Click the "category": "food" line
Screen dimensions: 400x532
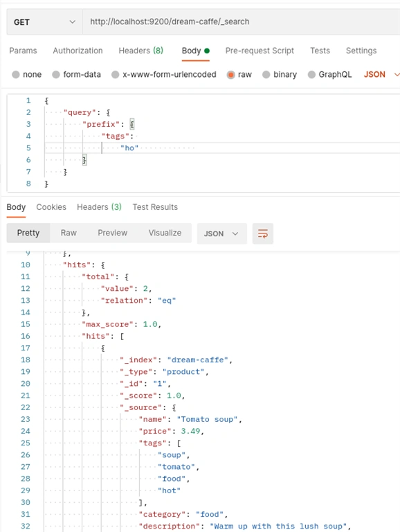click(183, 515)
